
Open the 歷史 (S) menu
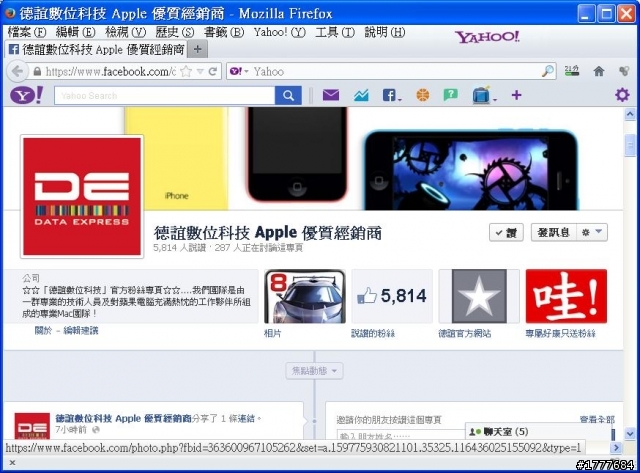click(x=175, y=32)
